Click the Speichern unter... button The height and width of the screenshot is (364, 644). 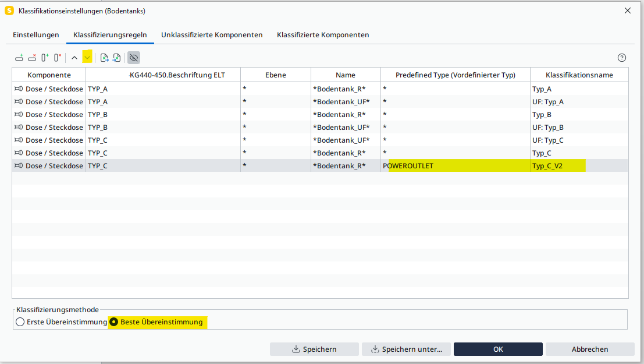405,349
